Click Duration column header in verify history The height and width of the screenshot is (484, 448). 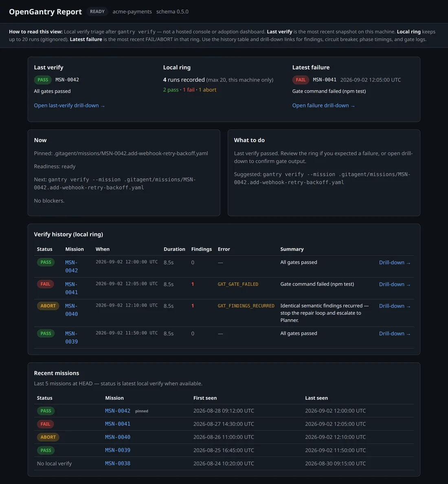pos(174,249)
